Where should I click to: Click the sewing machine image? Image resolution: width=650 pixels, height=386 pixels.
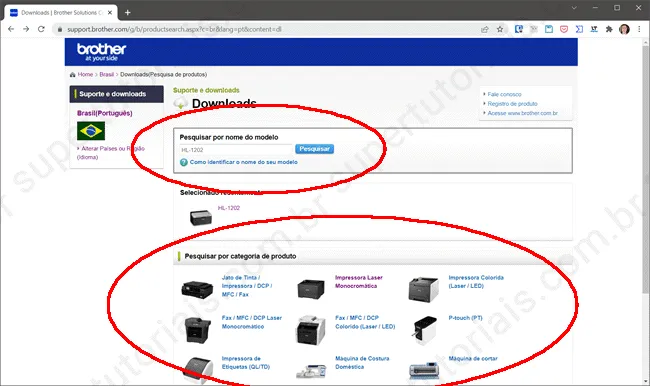311,371
